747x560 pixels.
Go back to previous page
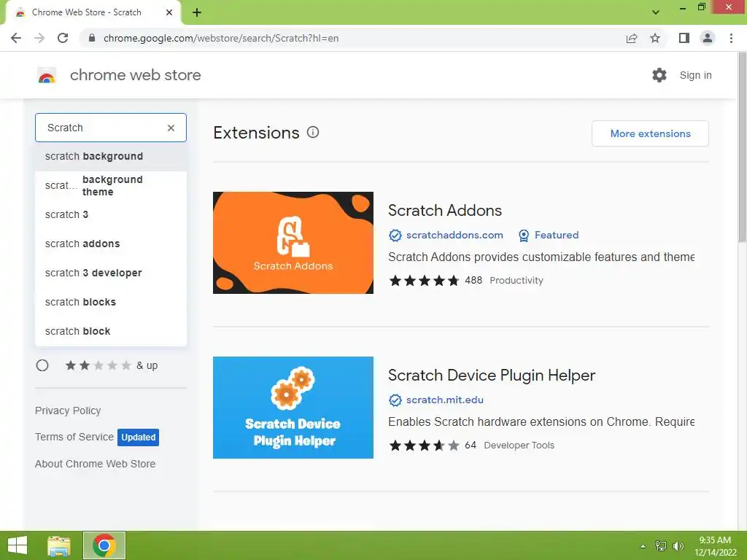point(16,38)
